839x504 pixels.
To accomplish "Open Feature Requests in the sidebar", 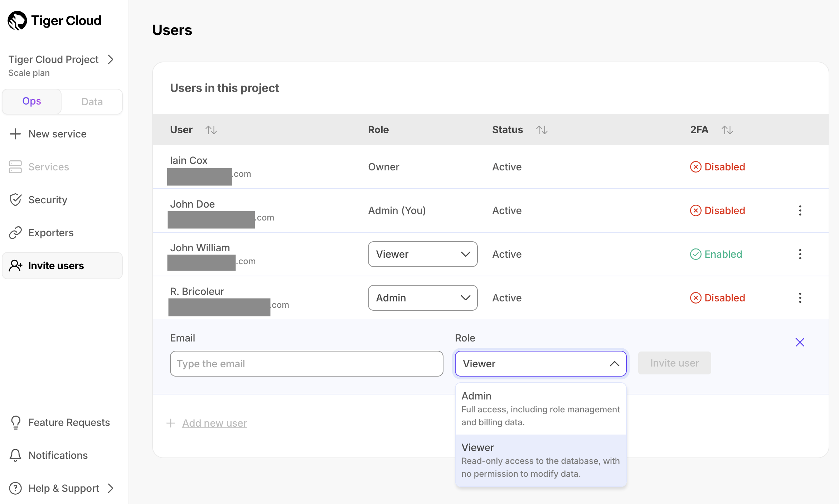I will coord(62,422).
